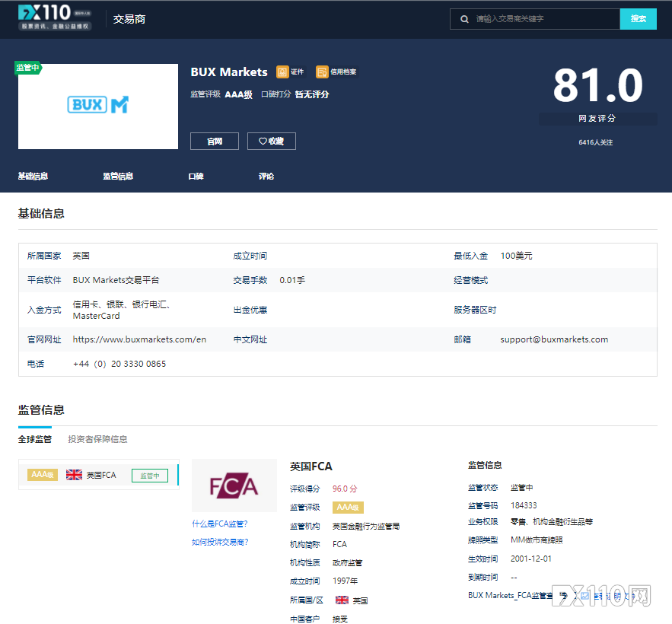Click the BUX Markets logo thumbnail
The image size is (672, 624).
[98, 107]
